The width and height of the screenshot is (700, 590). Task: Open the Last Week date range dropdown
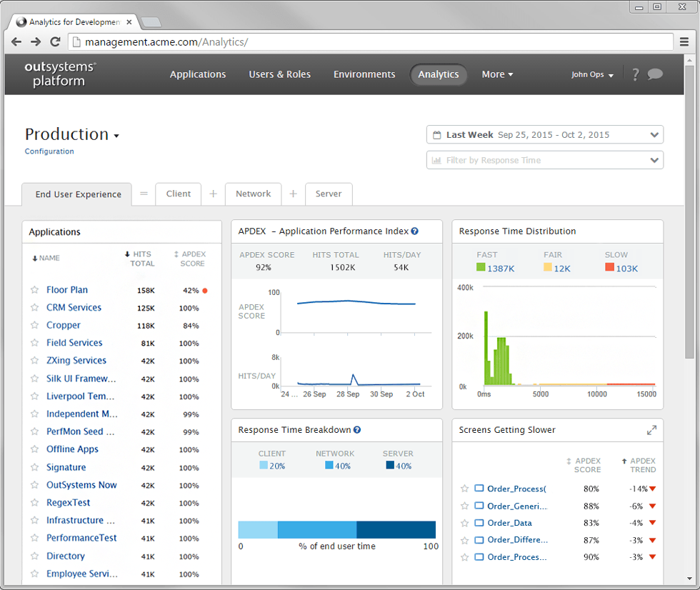[x=544, y=135]
